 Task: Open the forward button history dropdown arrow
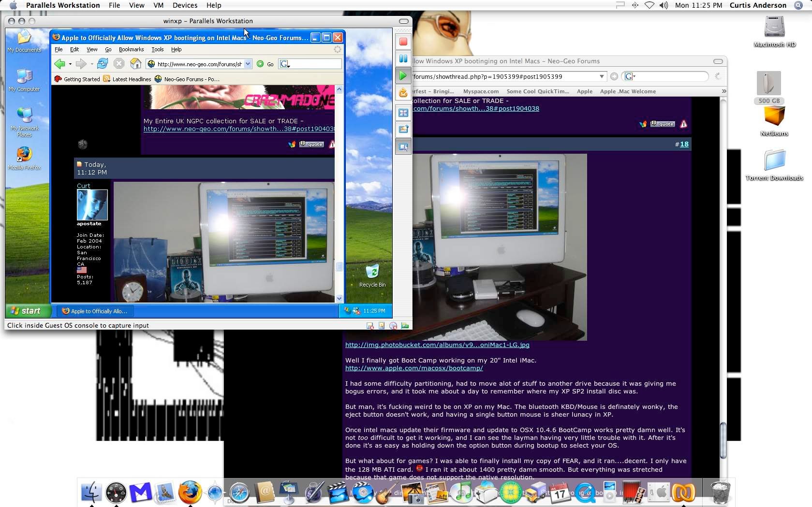[x=91, y=64]
